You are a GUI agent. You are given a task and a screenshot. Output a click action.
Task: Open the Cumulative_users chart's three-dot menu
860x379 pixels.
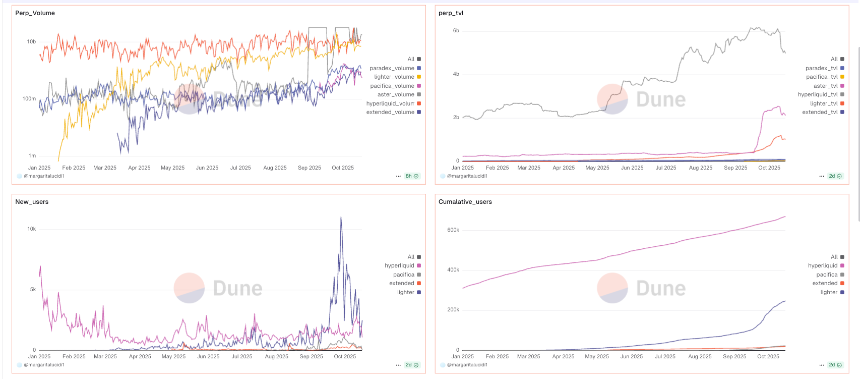822,364
